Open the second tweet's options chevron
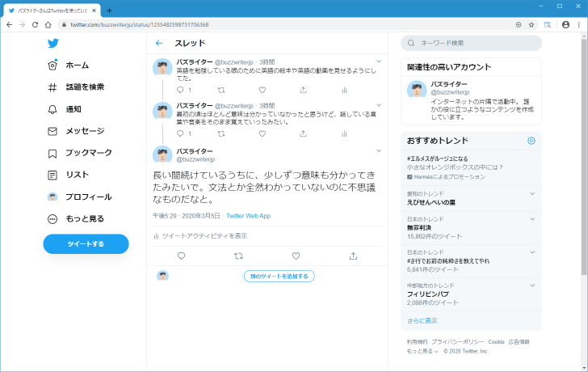This screenshot has width=588, height=372. 379,105
